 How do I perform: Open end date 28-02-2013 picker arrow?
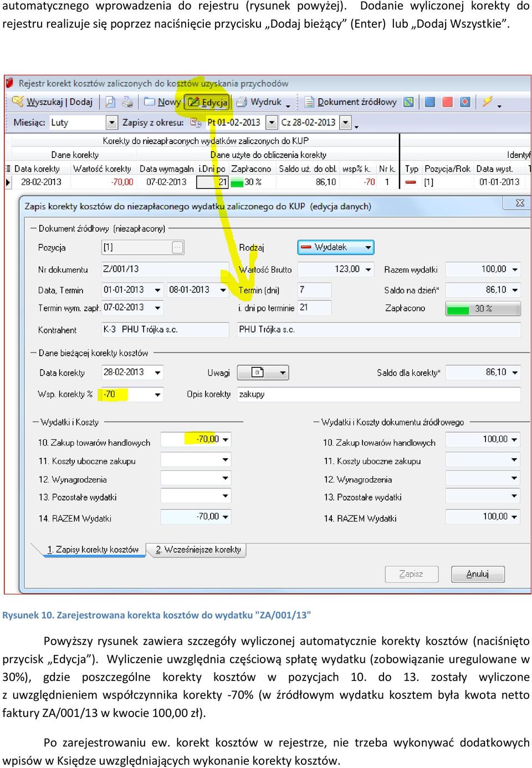tap(346, 122)
